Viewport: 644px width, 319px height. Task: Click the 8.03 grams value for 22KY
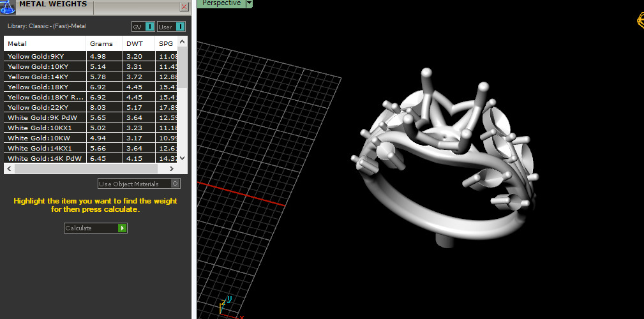tap(98, 108)
